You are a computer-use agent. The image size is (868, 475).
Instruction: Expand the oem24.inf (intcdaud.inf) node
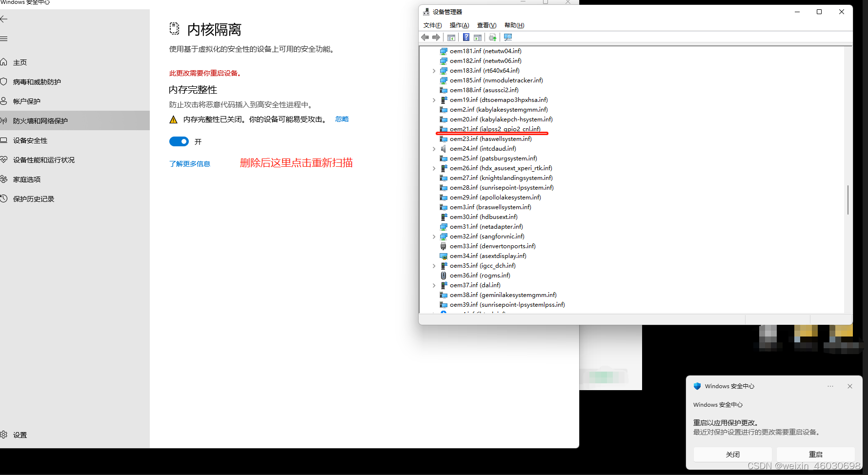[434, 149]
